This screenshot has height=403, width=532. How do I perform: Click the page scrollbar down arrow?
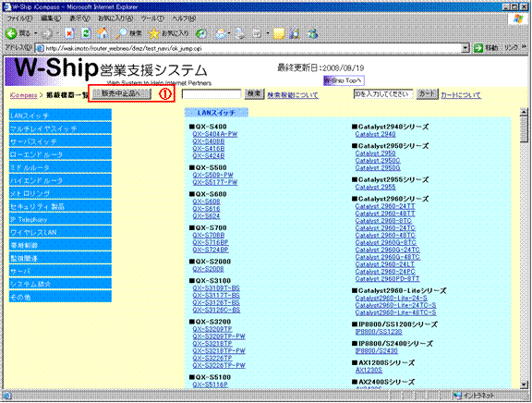pyautogui.click(x=524, y=385)
